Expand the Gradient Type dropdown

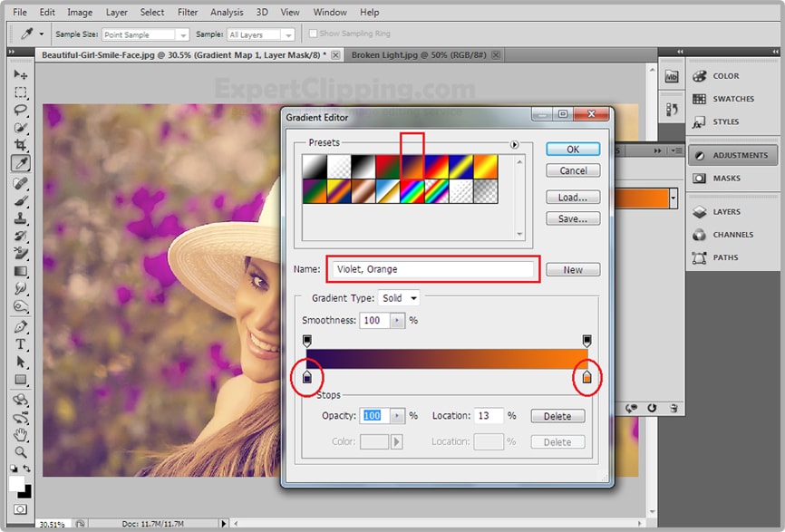pyautogui.click(x=400, y=298)
